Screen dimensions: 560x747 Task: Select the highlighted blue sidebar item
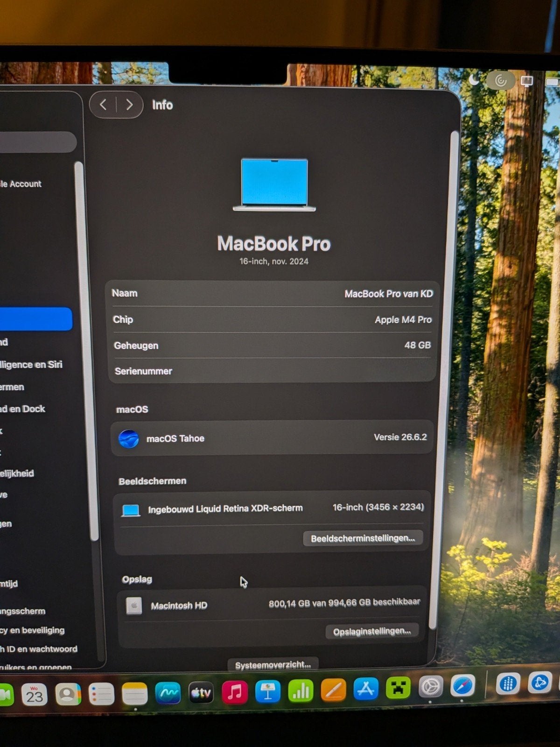[36, 319]
